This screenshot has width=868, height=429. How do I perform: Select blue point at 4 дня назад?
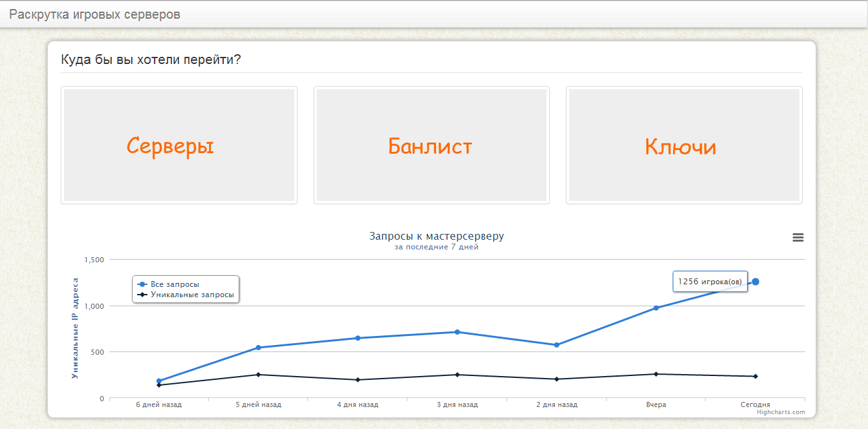pos(358,338)
